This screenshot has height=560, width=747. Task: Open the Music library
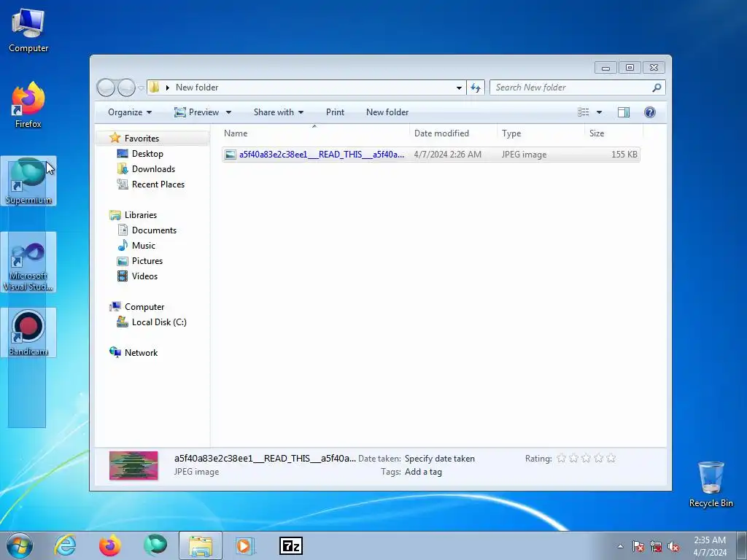tap(144, 245)
